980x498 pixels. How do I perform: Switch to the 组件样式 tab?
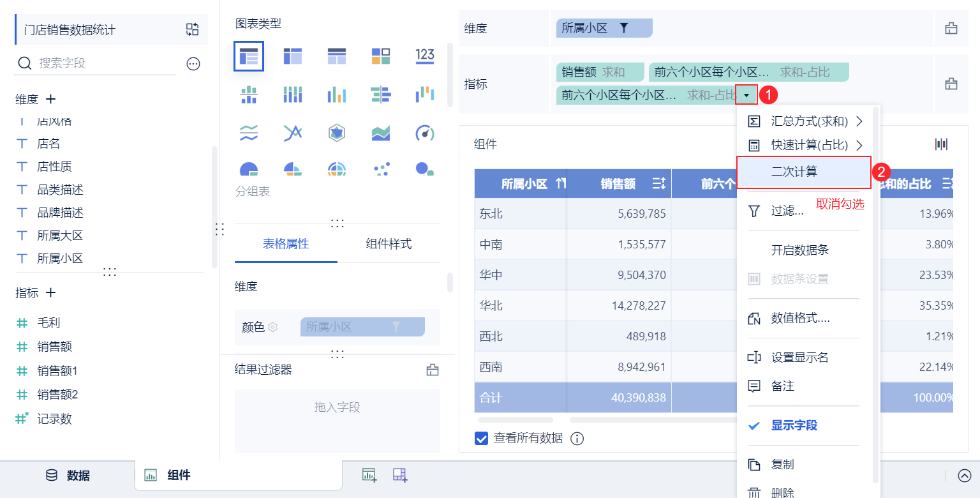pyautogui.click(x=389, y=244)
